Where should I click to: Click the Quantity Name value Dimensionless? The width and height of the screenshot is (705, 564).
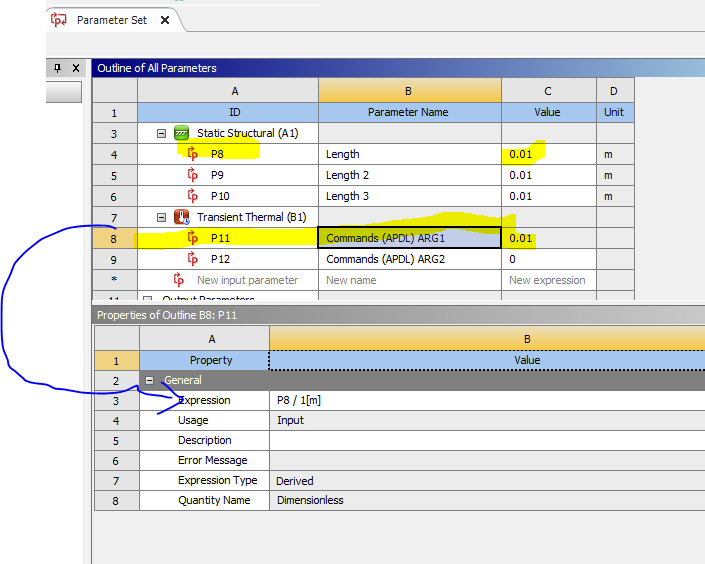point(487,500)
